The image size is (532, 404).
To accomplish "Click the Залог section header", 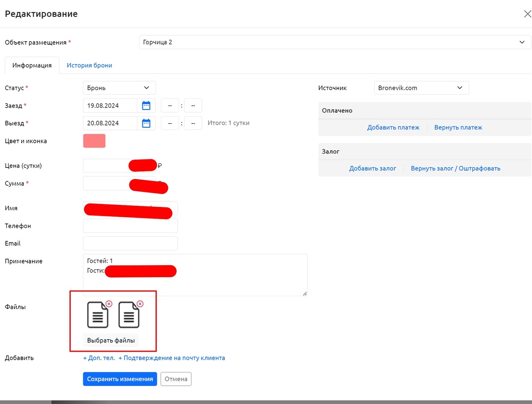I will tap(425, 151).
